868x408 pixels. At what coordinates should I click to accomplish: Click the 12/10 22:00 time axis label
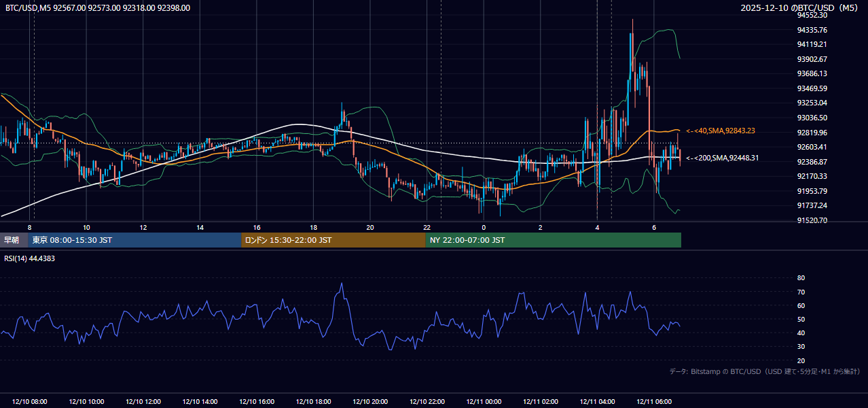coord(427,402)
